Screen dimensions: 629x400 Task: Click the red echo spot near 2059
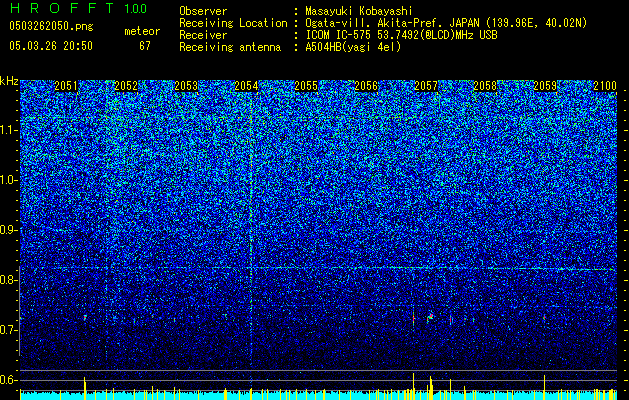(x=544, y=318)
